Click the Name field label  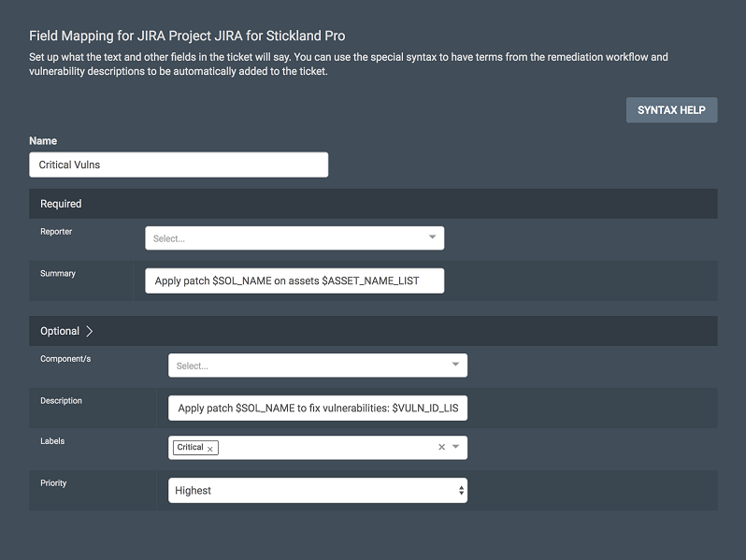point(43,140)
